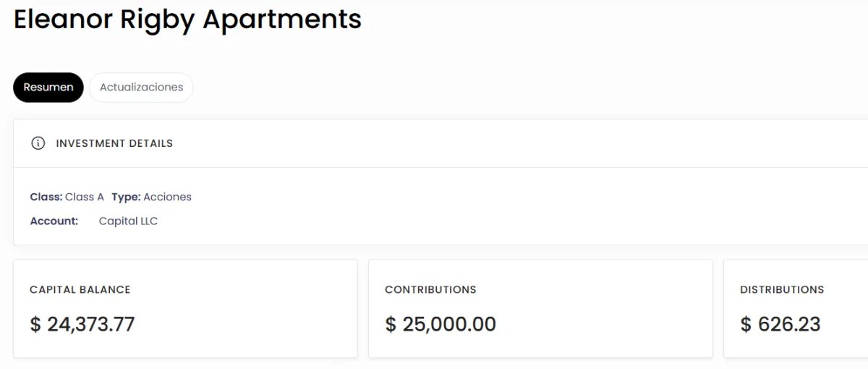868x369 pixels.
Task: Click the Investment Details info icon
Action: [38, 143]
